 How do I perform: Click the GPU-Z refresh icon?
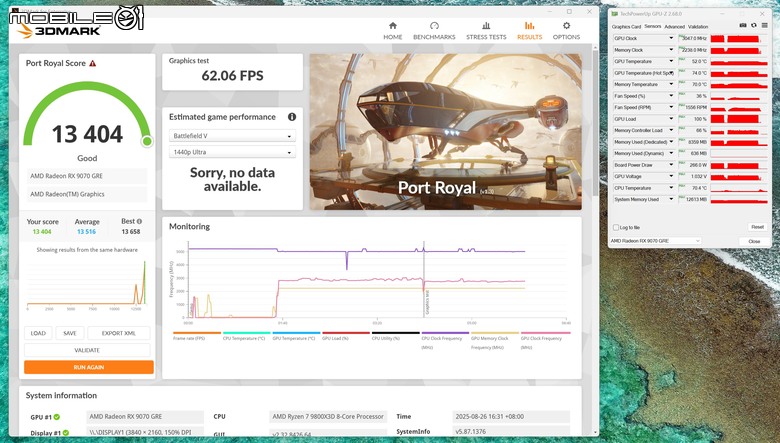pos(754,25)
